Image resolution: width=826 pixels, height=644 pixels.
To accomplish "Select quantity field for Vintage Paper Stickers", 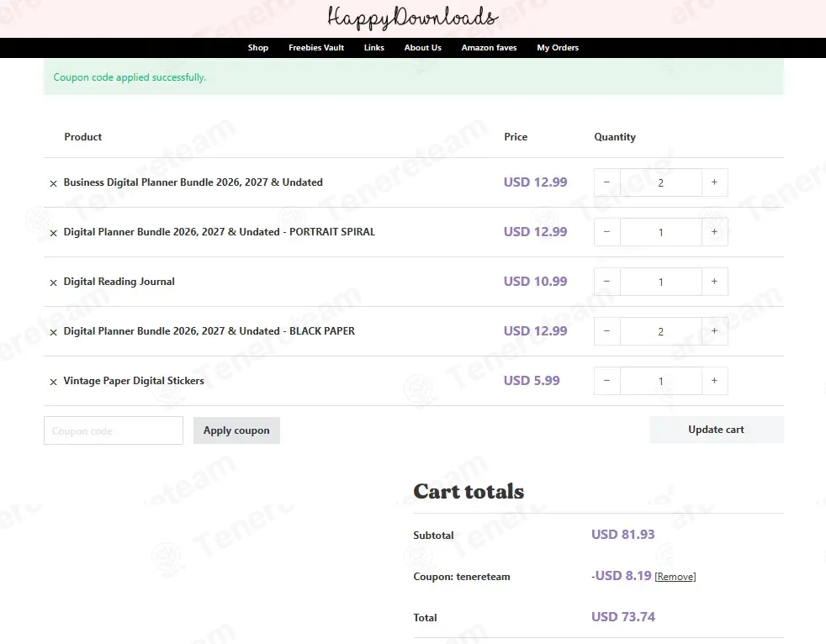I will [x=660, y=381].
